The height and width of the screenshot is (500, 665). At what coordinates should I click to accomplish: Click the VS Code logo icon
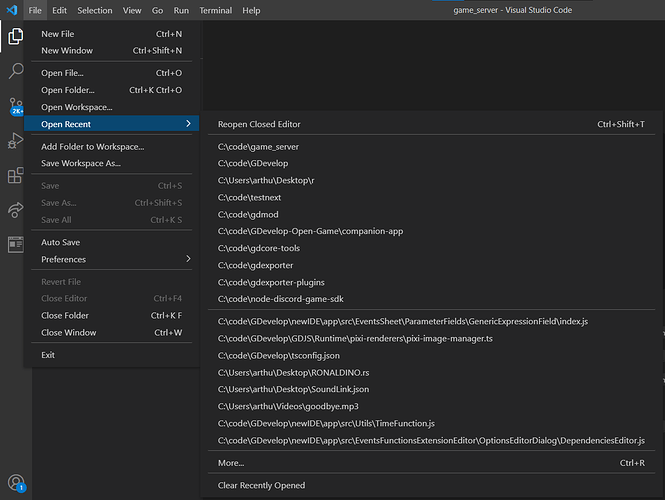pos(12,10)
